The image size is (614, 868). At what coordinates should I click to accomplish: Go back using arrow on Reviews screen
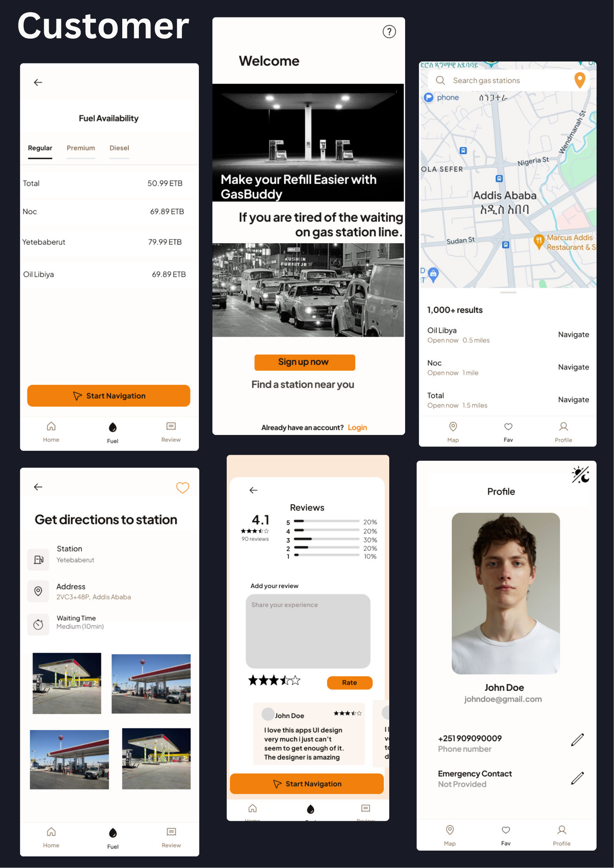pos(253,490)
